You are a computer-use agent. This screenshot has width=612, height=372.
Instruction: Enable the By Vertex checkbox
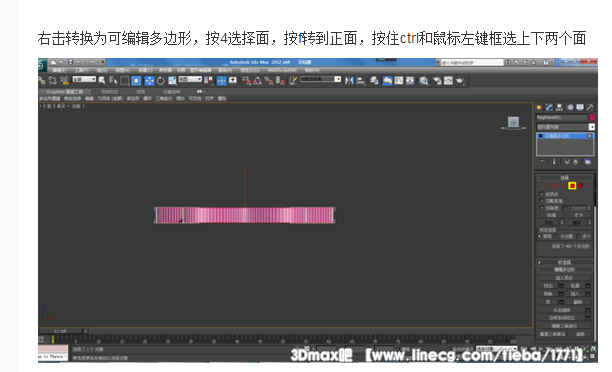click(542, 194)
